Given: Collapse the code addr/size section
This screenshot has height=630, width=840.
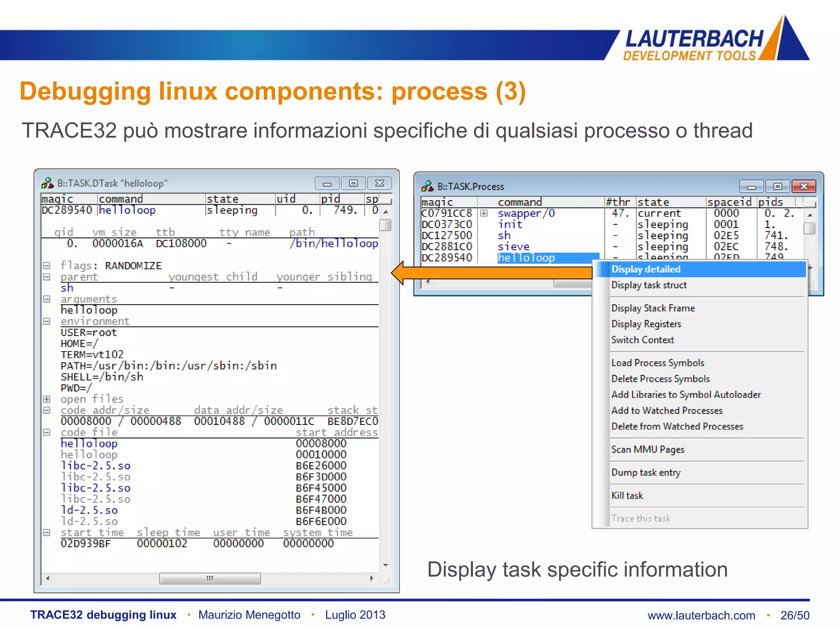Looking at the screenshot, I should pyautogui.click(x=47, y=410).
